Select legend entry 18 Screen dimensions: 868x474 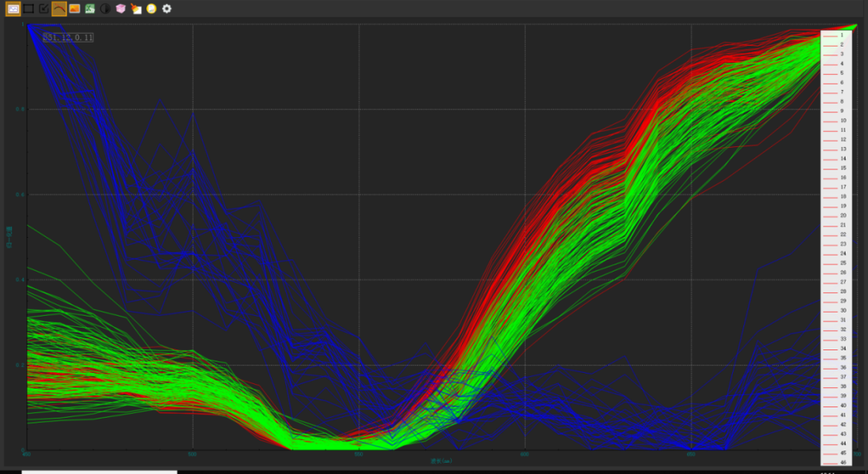[836, 196]
